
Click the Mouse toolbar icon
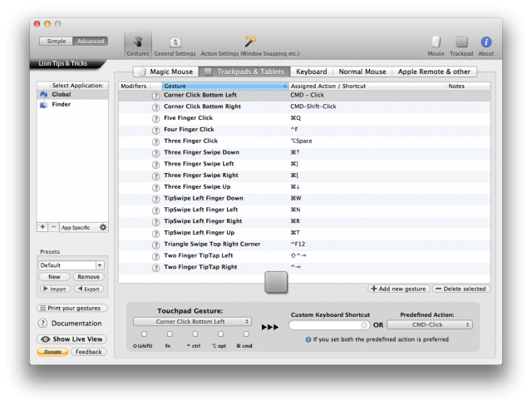click(x=436, y=46)
